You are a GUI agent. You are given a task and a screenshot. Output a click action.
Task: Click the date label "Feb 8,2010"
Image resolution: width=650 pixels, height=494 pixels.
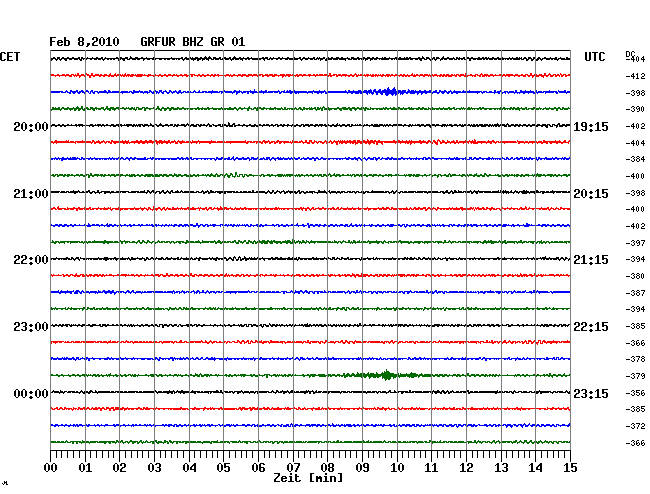click(84, 42)
